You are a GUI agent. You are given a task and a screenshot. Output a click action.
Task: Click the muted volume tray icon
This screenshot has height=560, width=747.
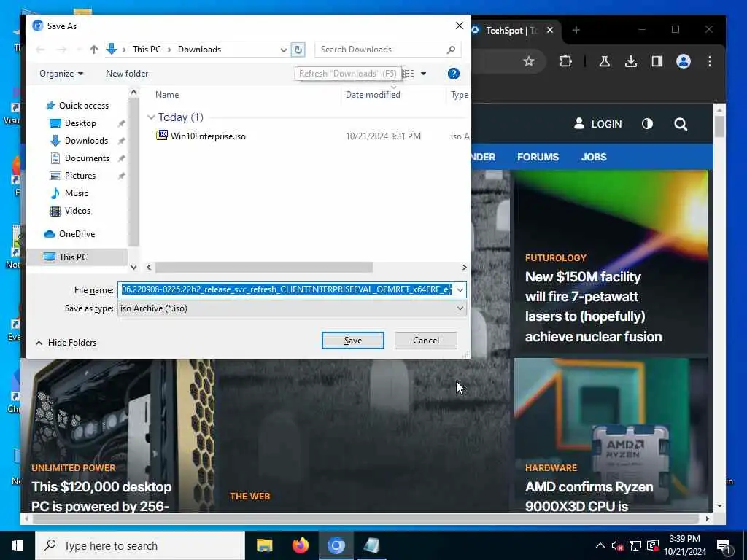click(617, 545)
